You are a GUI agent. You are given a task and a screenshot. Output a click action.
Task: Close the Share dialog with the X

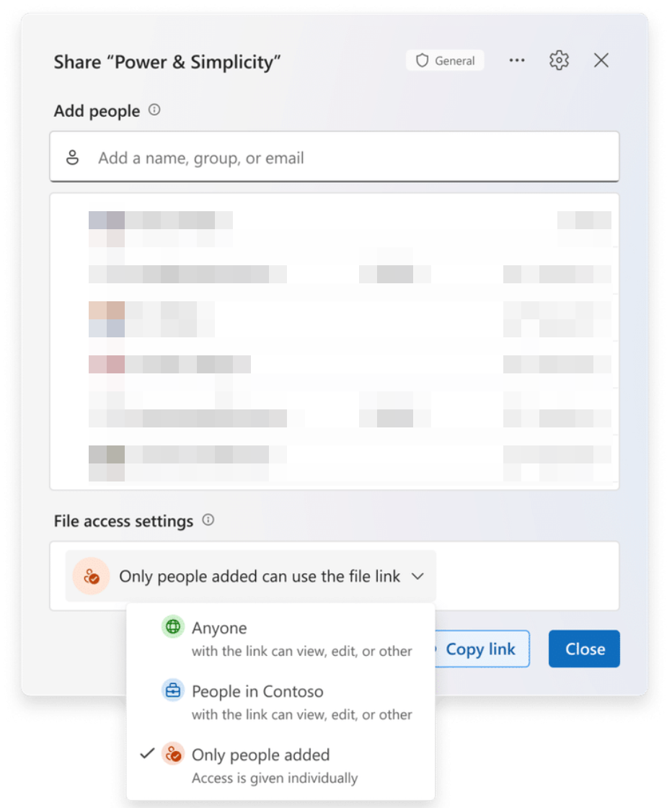pyautogui.click(x=601, y=61)
